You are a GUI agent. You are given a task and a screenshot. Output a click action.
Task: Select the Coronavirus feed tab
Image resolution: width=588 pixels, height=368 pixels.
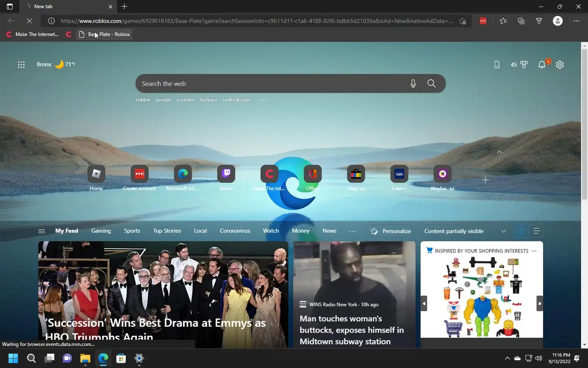pyautogui.click(x=235, y=231)
